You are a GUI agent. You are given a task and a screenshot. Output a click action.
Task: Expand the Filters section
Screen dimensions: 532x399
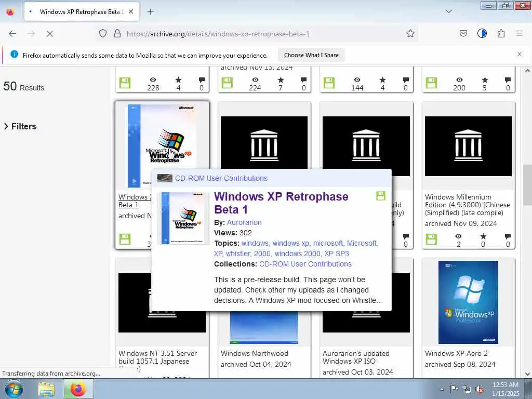(x=20, y=126)
